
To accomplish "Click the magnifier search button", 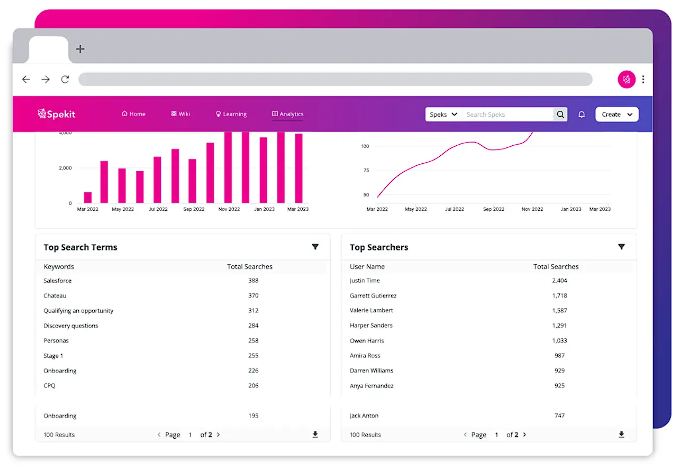I will [560, 114].
